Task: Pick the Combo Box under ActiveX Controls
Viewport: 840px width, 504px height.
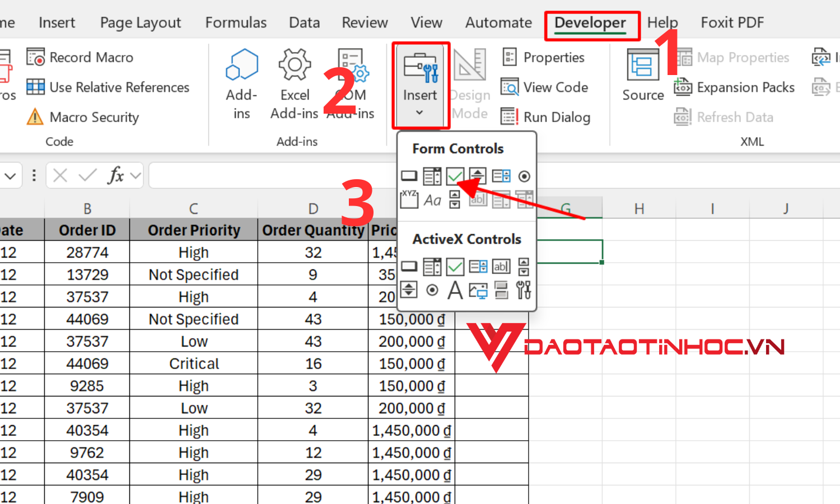Action: [x=432, y=267]
